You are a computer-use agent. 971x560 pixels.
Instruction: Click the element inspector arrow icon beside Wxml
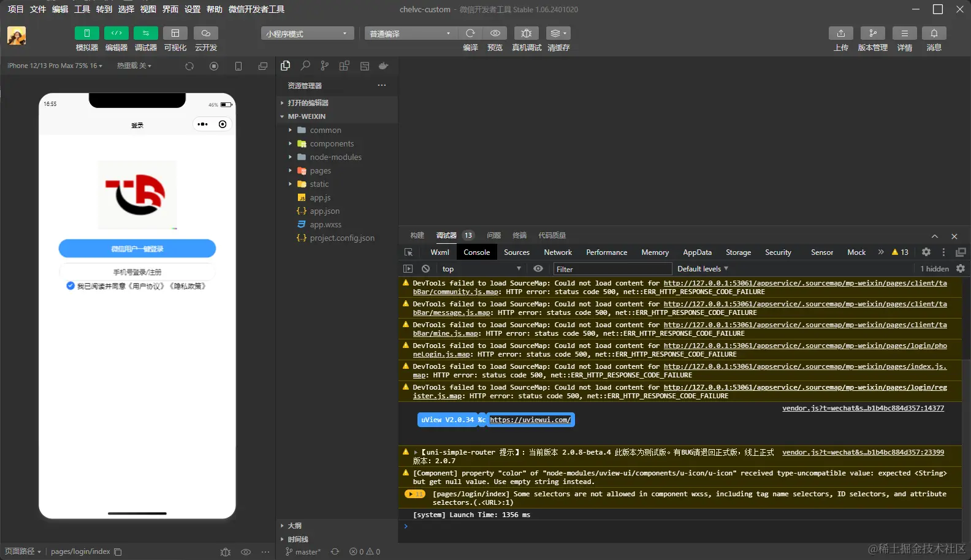[x=408, y=252]
